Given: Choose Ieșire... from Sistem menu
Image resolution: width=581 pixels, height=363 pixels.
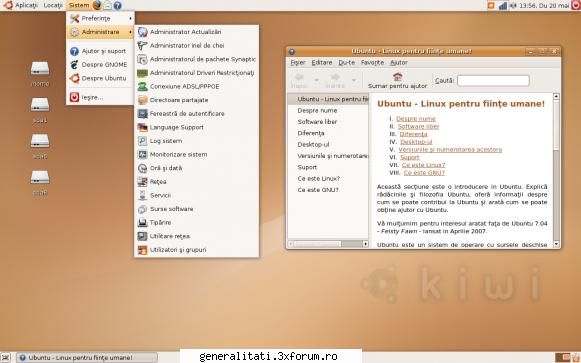Looking at the screenshot, I should point(100,97).
